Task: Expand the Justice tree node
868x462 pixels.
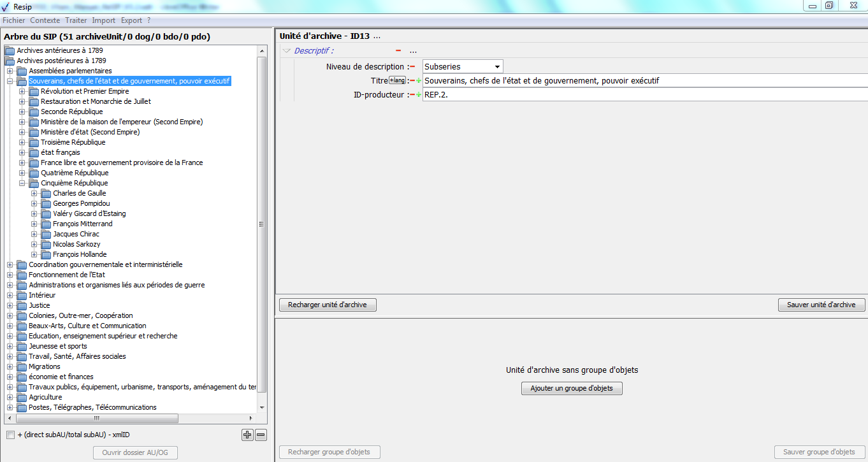Action: [x=10, y=306]
